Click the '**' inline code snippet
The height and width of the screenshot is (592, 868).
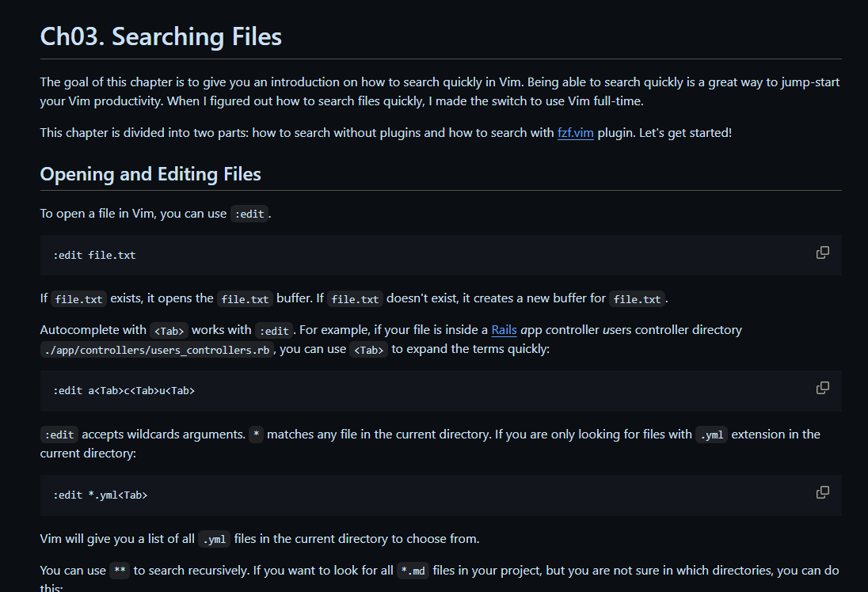[x=120, y=571]
